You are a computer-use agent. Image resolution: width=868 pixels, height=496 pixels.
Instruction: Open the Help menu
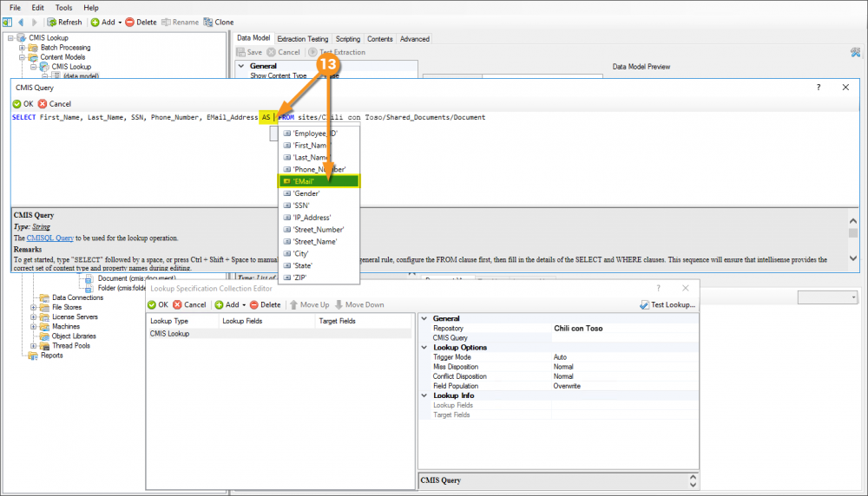tap(91, 8)
